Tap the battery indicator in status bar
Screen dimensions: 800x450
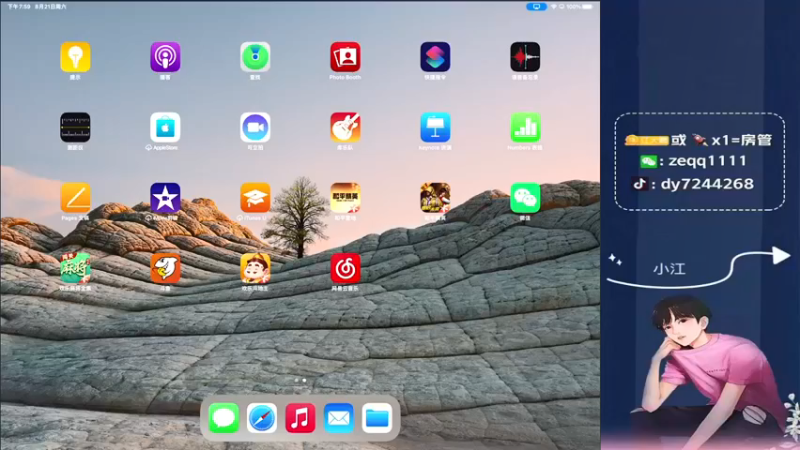(x=587, y=7)
